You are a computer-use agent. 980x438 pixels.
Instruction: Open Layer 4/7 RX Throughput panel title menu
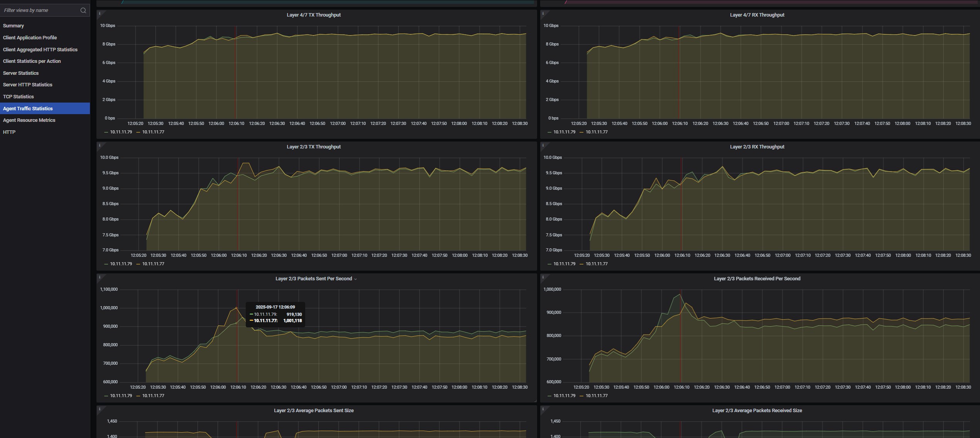757,15
